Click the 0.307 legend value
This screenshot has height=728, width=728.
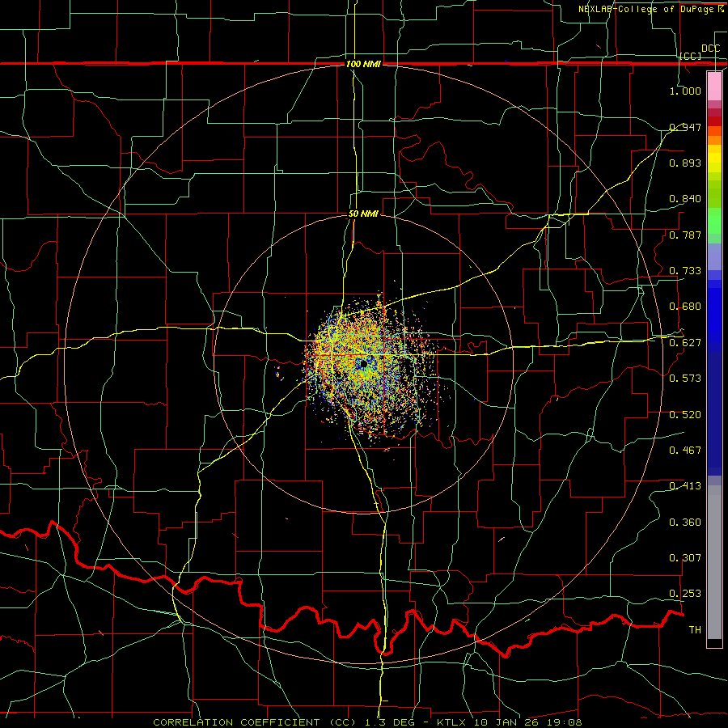[685, 558]
